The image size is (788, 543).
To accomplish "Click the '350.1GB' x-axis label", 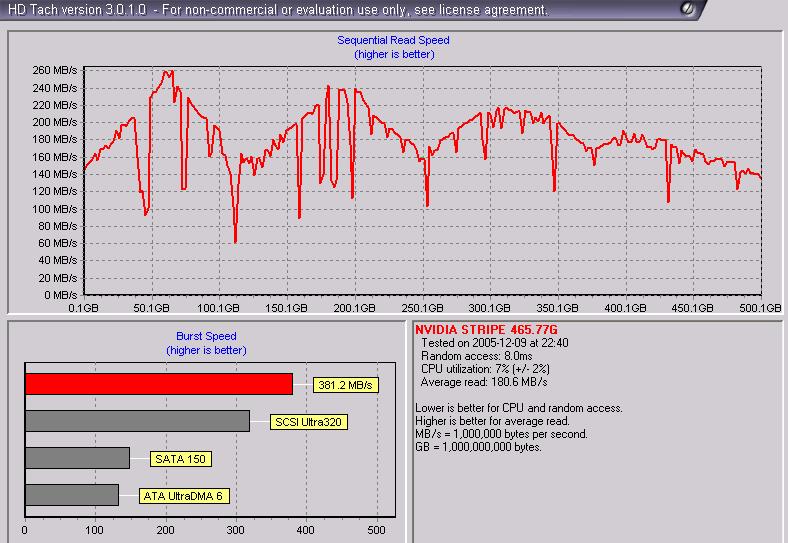I will click(557, 308).
